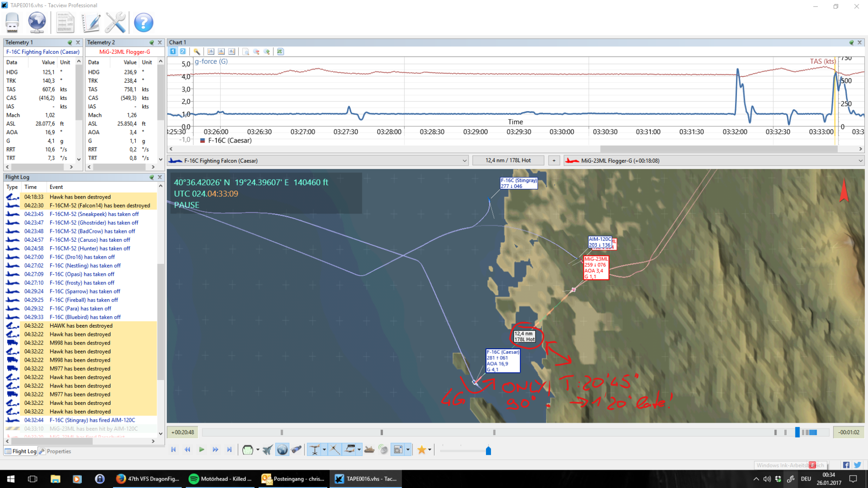Image resolution: width=868 pixels, height=488 pixels.
Task: Toggle the radar dish icon
Action: click(x=383, y=450)
